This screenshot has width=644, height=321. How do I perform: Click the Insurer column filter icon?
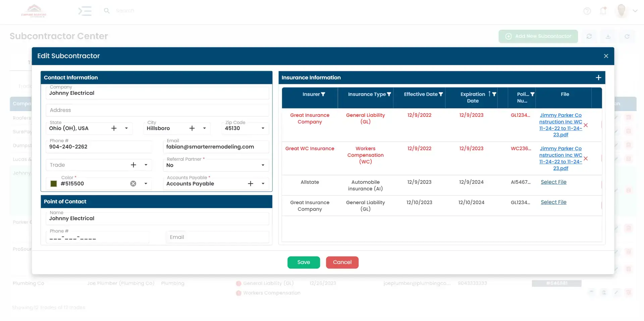coord(323,94)
